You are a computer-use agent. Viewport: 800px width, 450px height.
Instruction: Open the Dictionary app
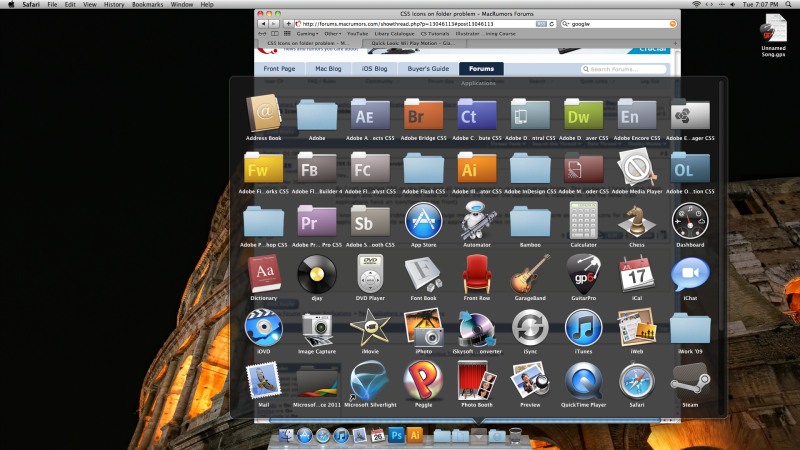(264, 274)
